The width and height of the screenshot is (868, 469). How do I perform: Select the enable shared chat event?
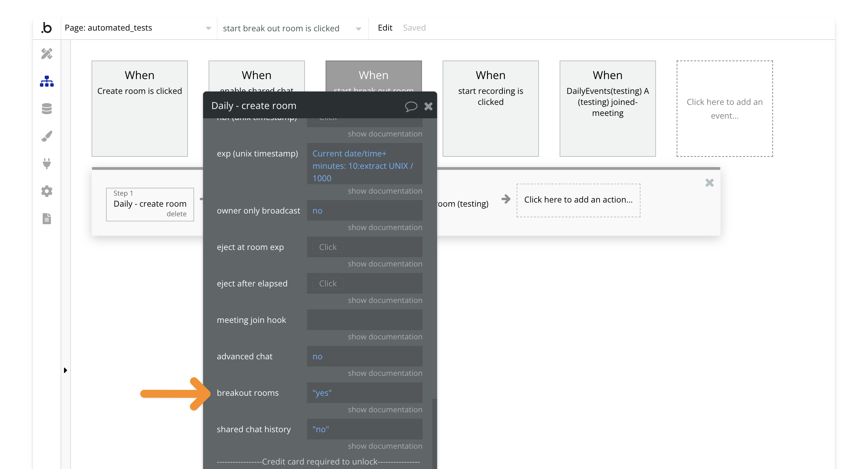point(257,76)
